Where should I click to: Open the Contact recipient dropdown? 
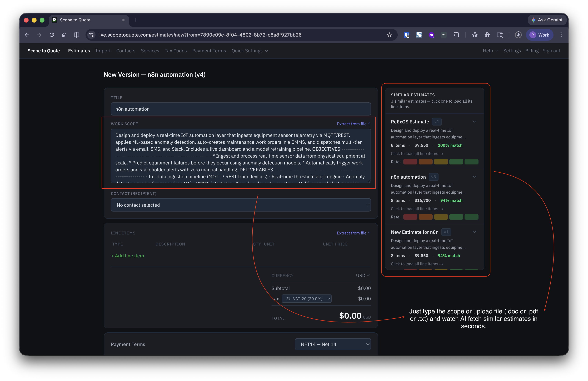(x=241, y=205)
